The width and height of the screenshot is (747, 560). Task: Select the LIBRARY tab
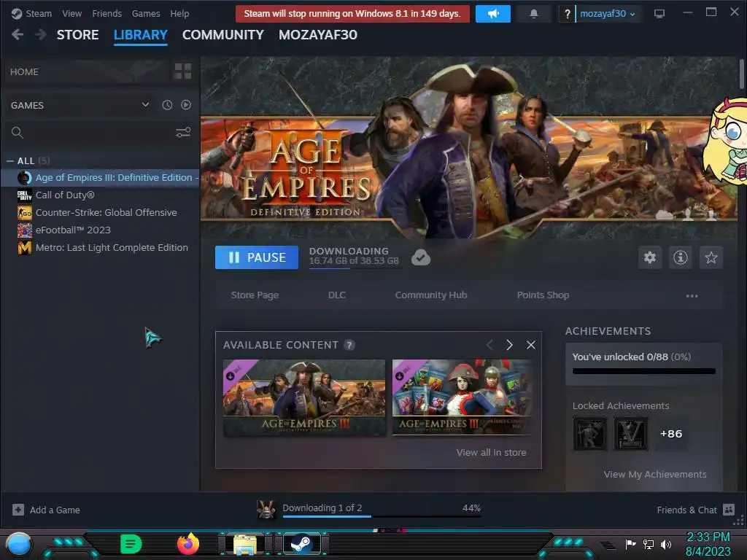click(141, 35)
